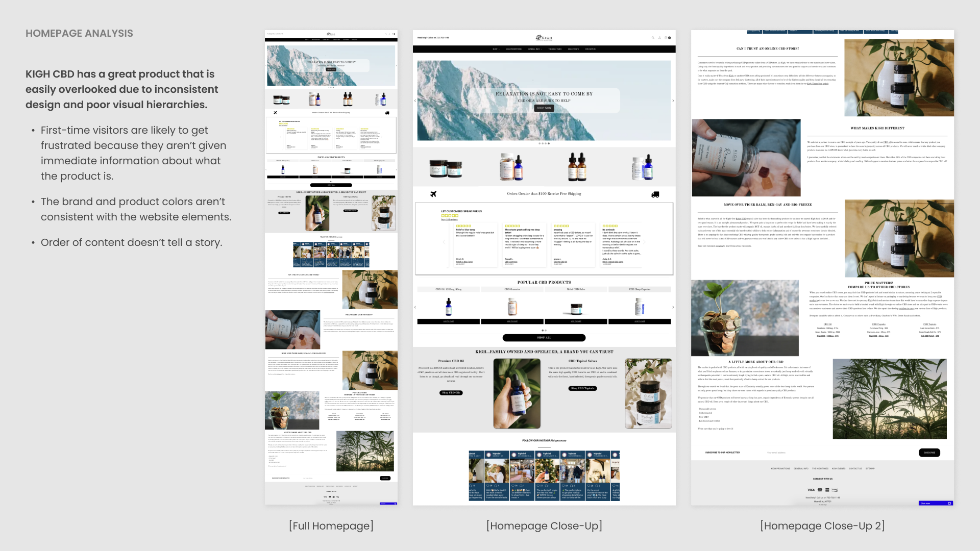Open KIGH PROMOTIONS in Close-Up nav bar
Viewport: 980px width, 551px height.
click(x=513, y=49)
